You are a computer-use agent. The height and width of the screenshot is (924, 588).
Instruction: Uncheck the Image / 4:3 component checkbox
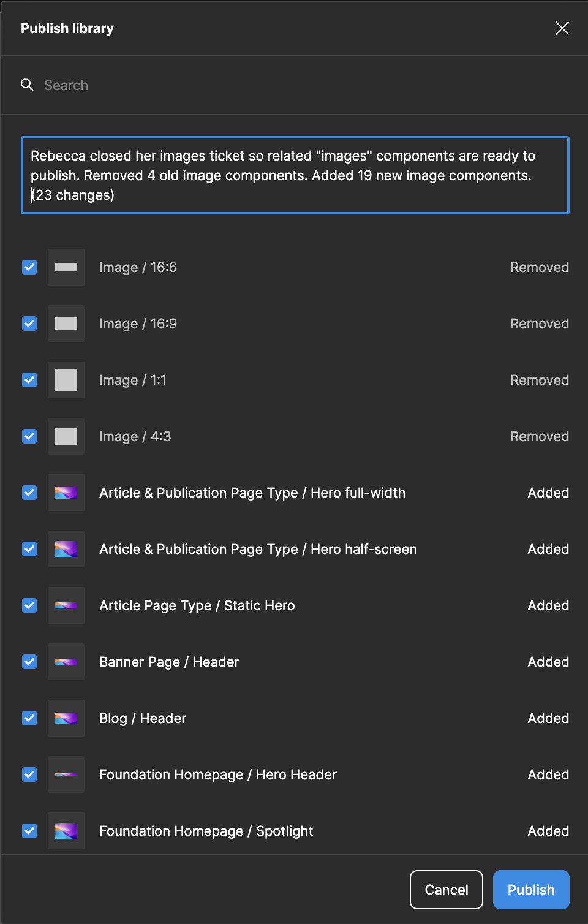click(x=29, y=436)
